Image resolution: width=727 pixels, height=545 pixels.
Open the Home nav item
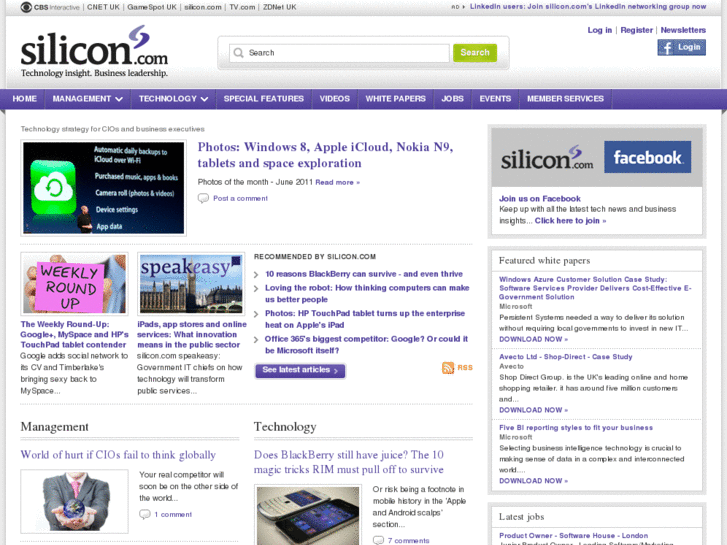click(x=25, y=99)
